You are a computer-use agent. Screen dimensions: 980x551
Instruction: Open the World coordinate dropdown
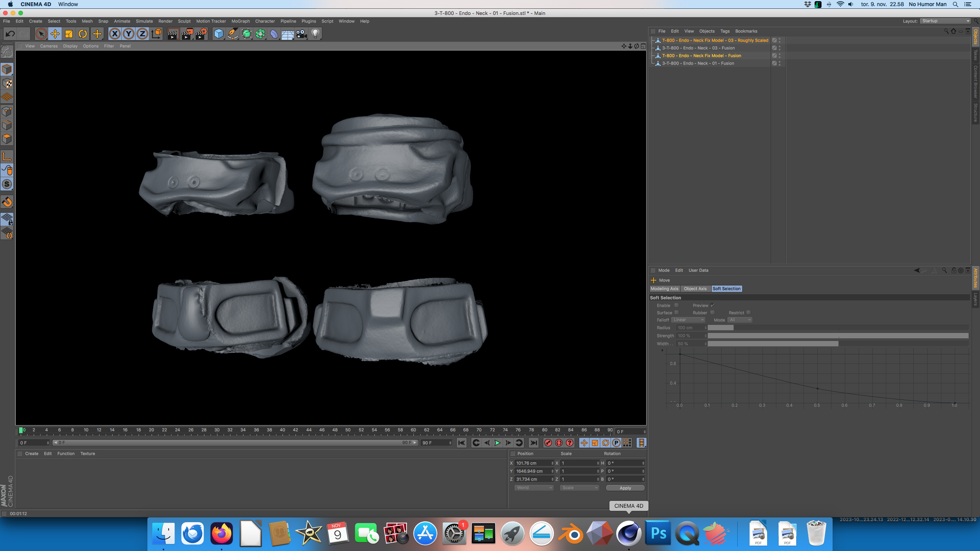[534, 488]
